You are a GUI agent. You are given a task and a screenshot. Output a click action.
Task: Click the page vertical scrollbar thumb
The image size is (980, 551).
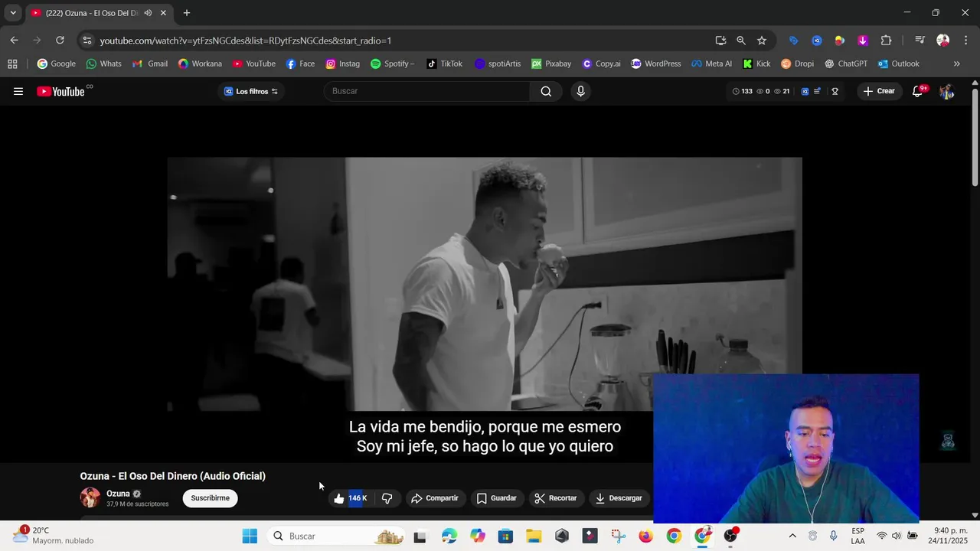pos(975,138)
